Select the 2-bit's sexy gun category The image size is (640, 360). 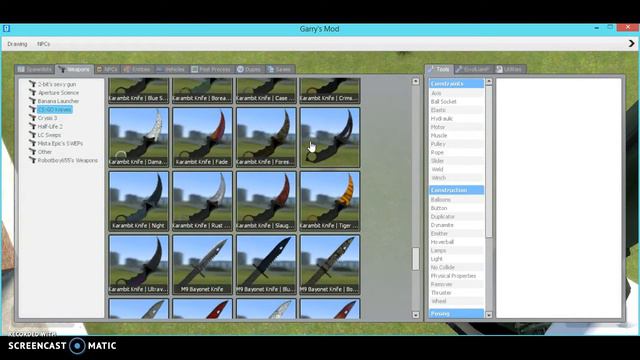[57, 84]
